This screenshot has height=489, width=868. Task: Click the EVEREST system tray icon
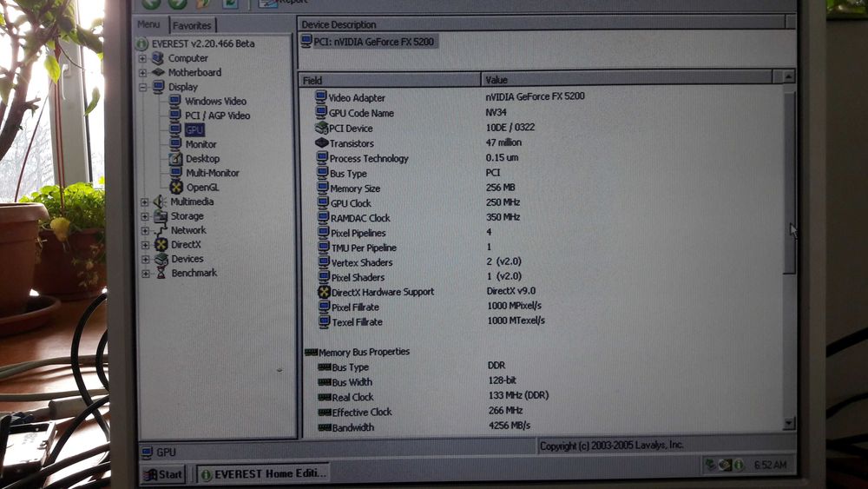[739, 466]
